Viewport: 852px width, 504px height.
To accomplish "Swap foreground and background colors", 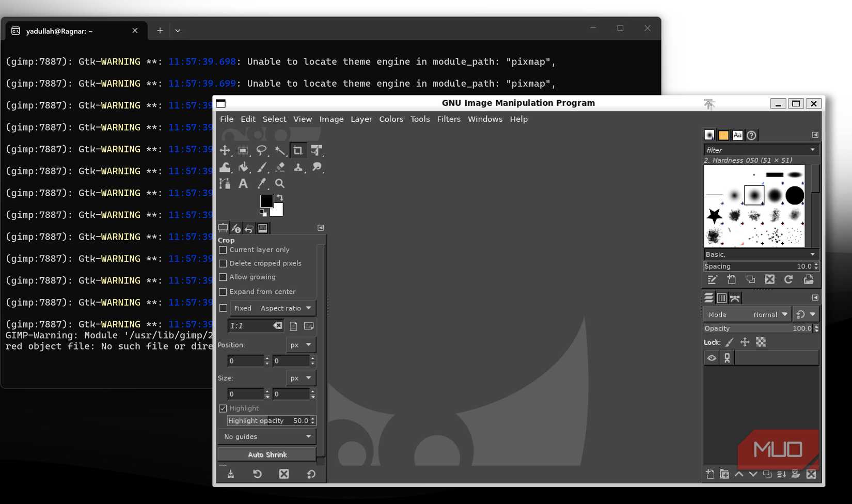I will tap(280, 197).
